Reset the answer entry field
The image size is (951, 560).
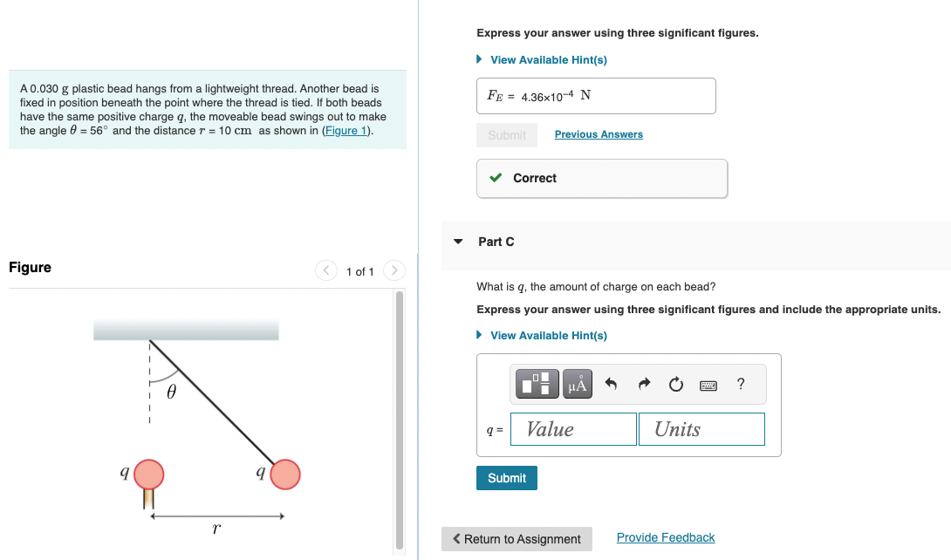(675, 384)
